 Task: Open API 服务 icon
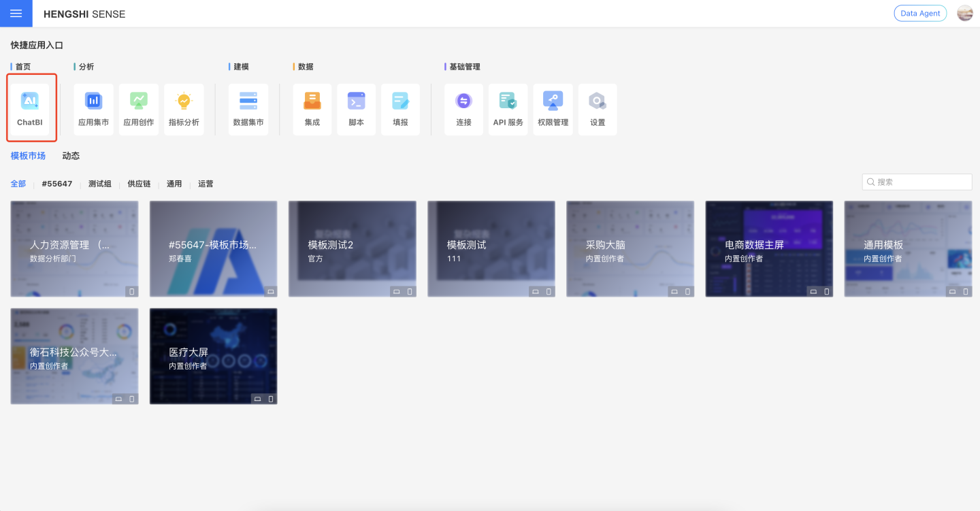pos(508,109)
